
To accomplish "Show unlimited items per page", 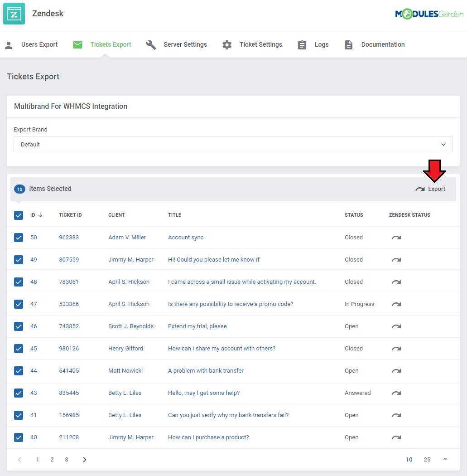I will coord(445,459).
